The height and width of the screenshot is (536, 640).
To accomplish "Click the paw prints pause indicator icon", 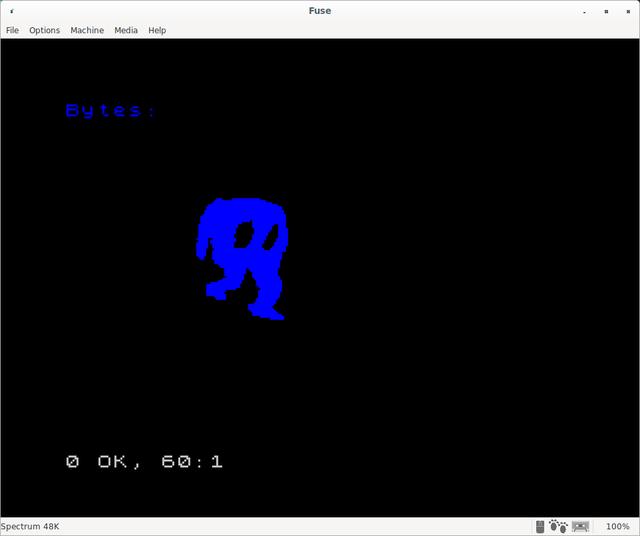I will click(x=558, y=527).
